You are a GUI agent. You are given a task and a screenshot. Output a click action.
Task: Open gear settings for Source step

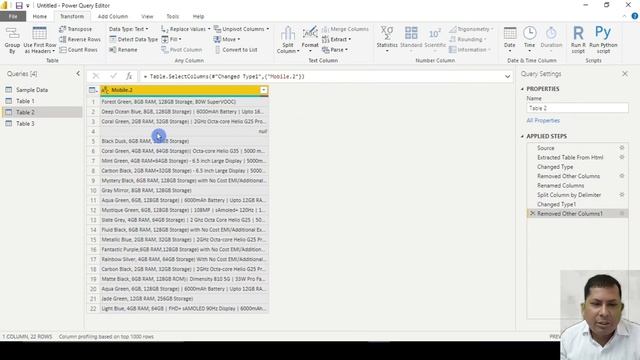(x=622, y=148)
